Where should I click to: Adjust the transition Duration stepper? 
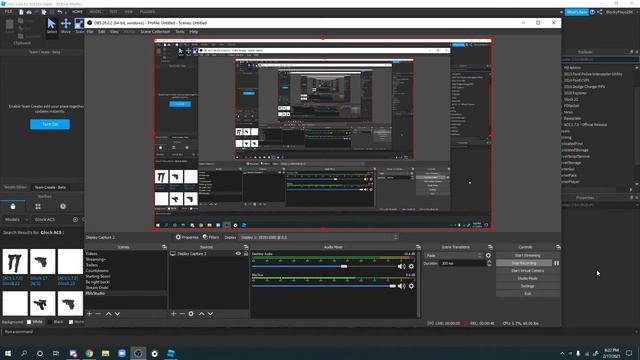pyautogui.click(x=489, y=263)
